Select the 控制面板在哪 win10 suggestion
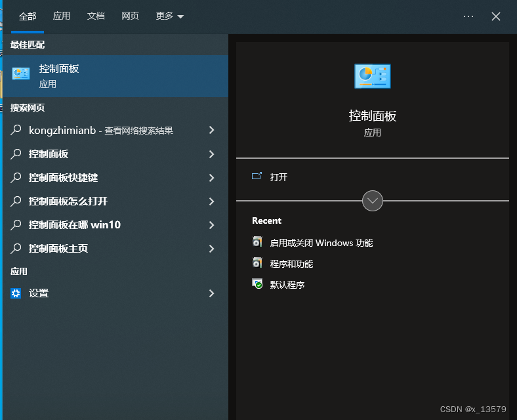The height and width of the screenshot is (420, 517). pyautogui.click(x=115, y=225)
